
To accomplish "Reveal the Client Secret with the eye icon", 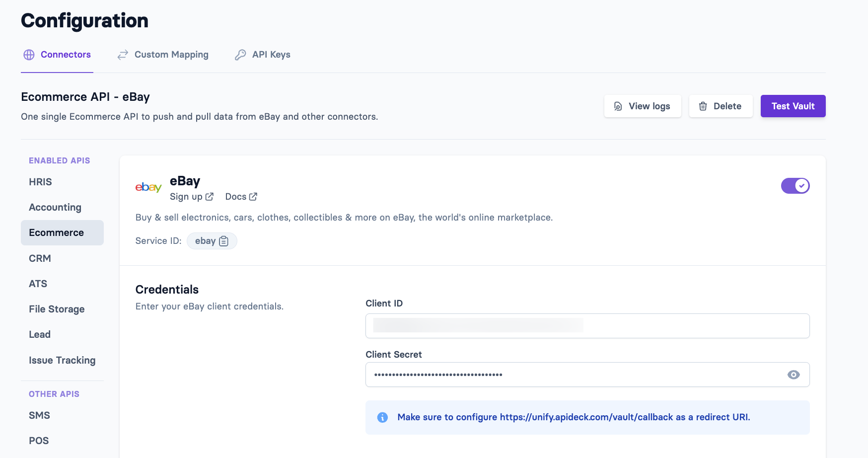I will click(794, 375).
